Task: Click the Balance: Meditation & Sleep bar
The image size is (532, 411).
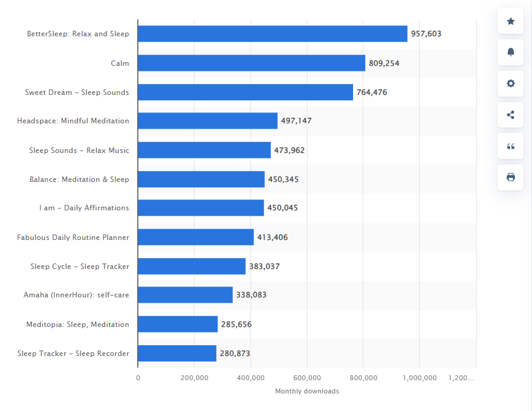Action: (x=201, y=179)
